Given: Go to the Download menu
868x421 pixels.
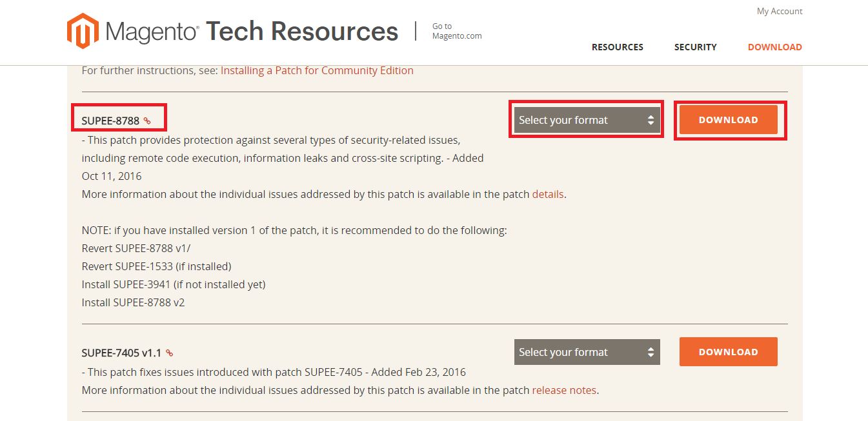Looking at the screenshot, I should (775, 47).
